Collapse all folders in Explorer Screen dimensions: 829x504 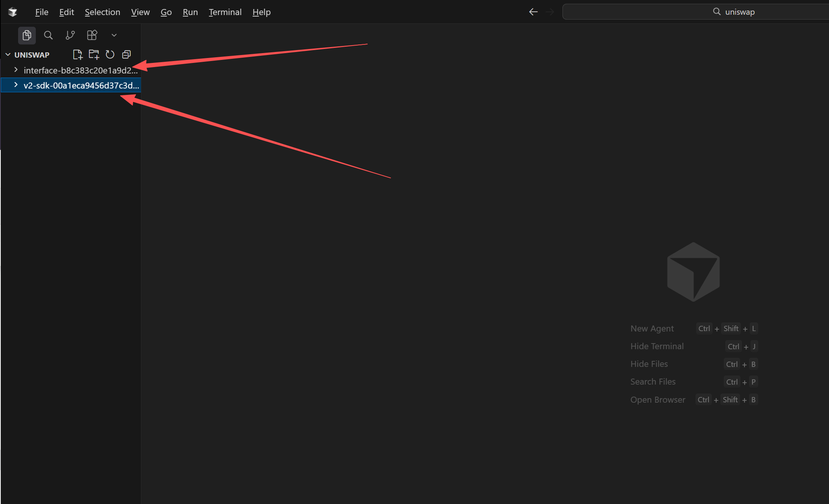click(x=126, y=55)
